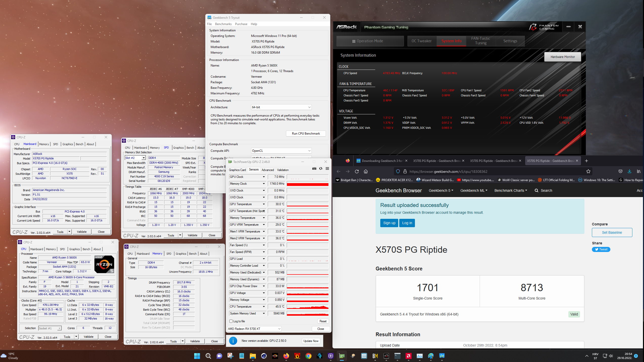644x362 pixels.
Task: Open the Bench tab in CPU-Z Memory window
Action: [x=193, y=254]
